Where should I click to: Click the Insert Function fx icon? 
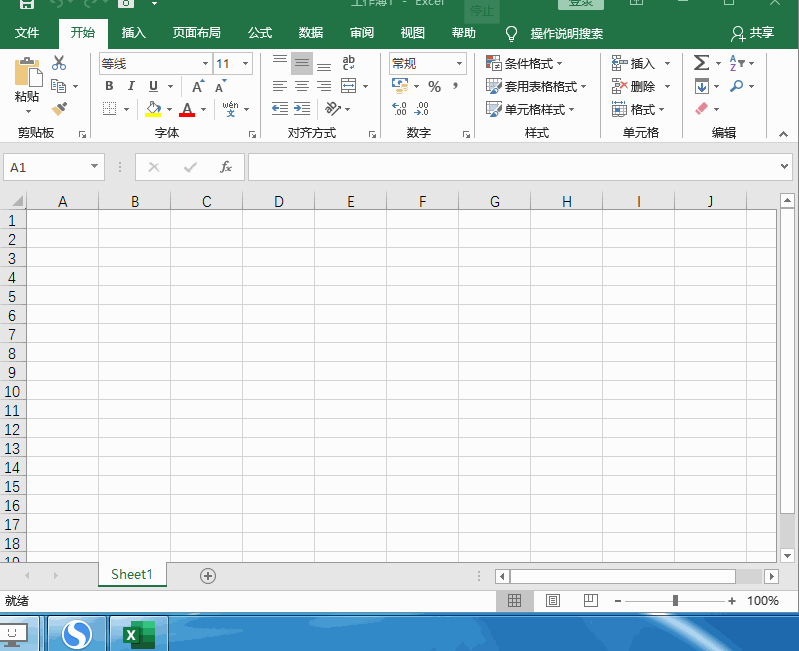[226, 167]
